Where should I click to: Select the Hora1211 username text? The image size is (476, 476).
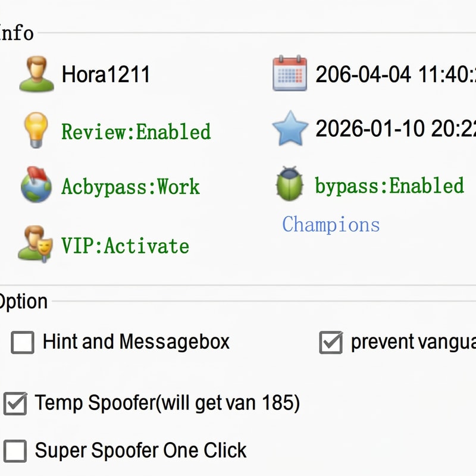pos(105,75)
